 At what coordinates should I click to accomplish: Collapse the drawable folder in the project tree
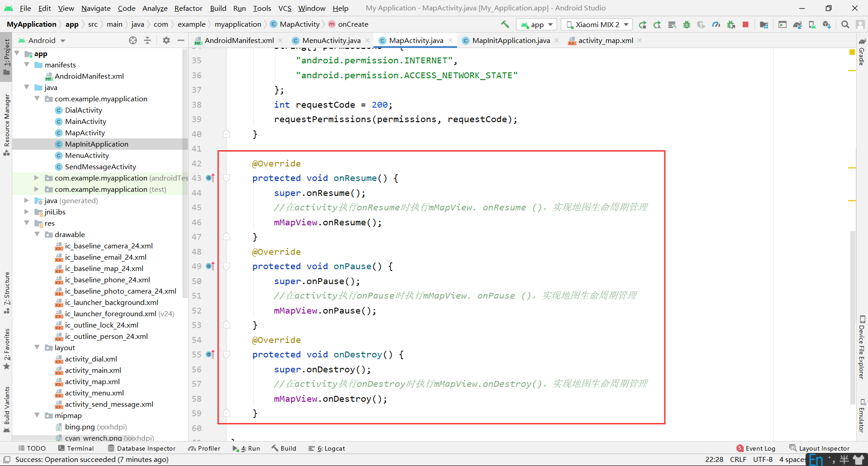[x=37, y=234]
